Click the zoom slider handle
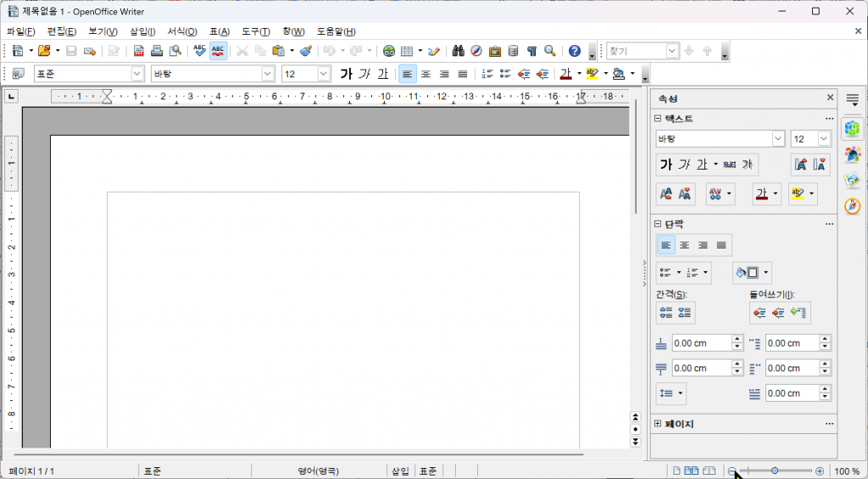 click(x=775, y=471)
